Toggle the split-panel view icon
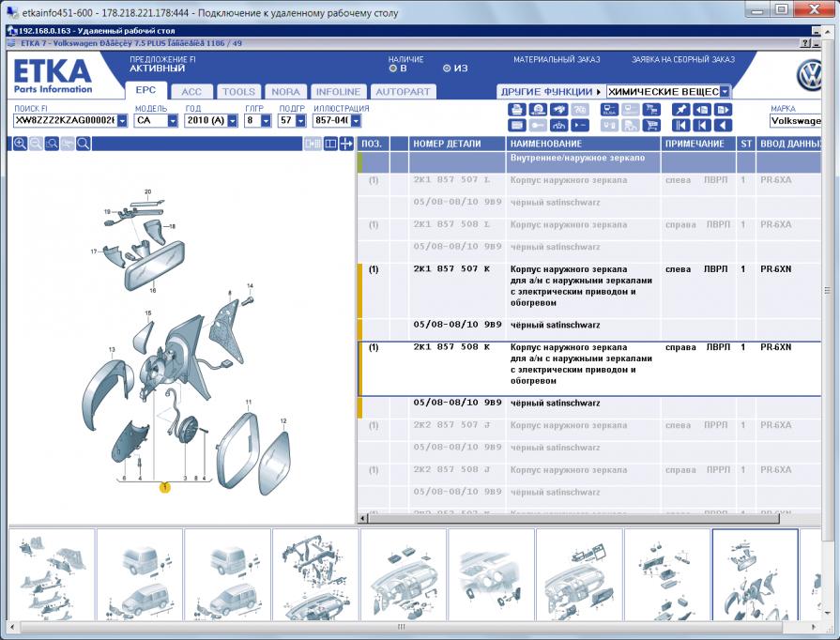 click(330, 144)
